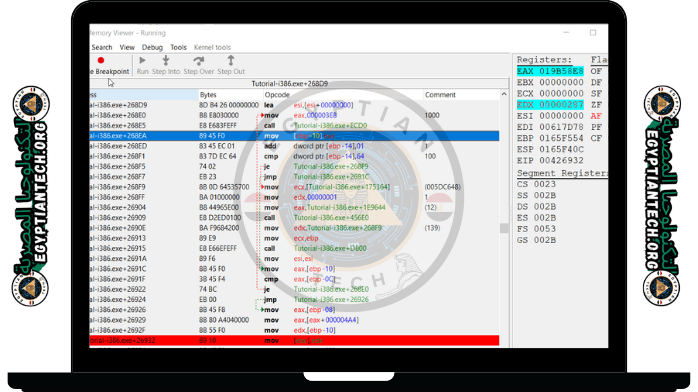698x392 pixels.
Task: Click the EBP 0165F554 register
Action: (x=550, y=138)
